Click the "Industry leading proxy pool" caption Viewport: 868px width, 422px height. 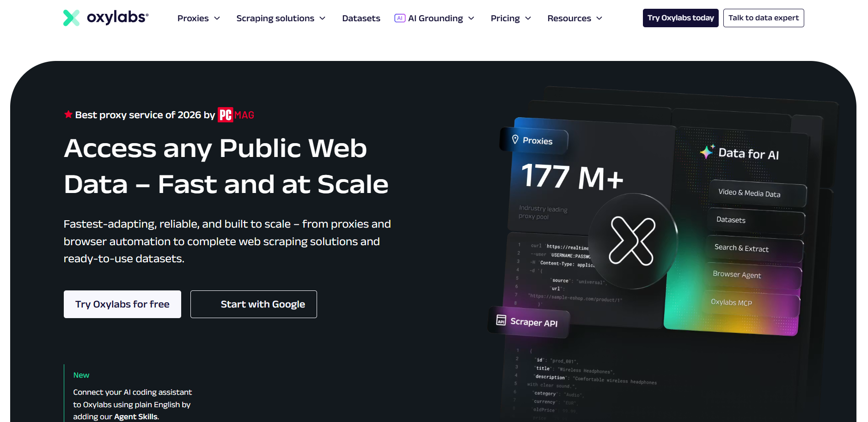pos(543,212)
